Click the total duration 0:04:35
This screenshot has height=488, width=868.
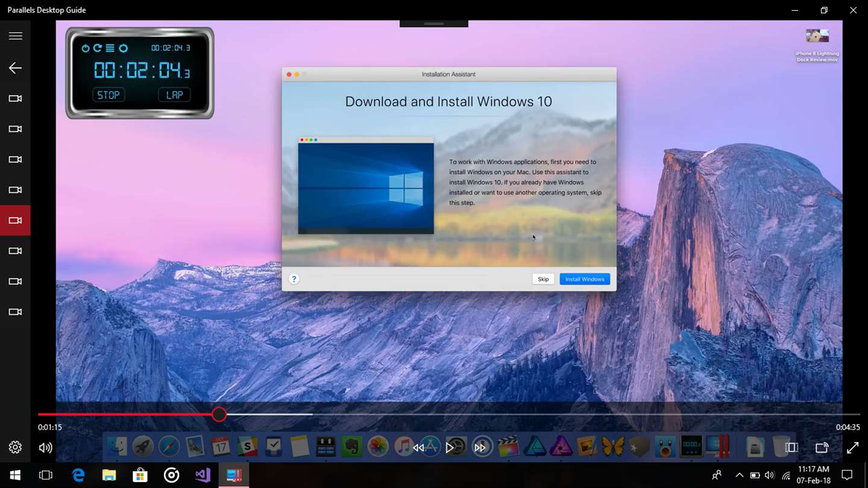[x=848, y=427]
